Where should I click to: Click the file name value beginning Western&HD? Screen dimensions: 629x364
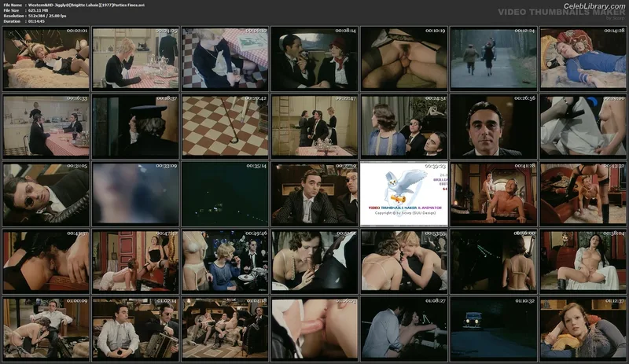pos(86,6)
